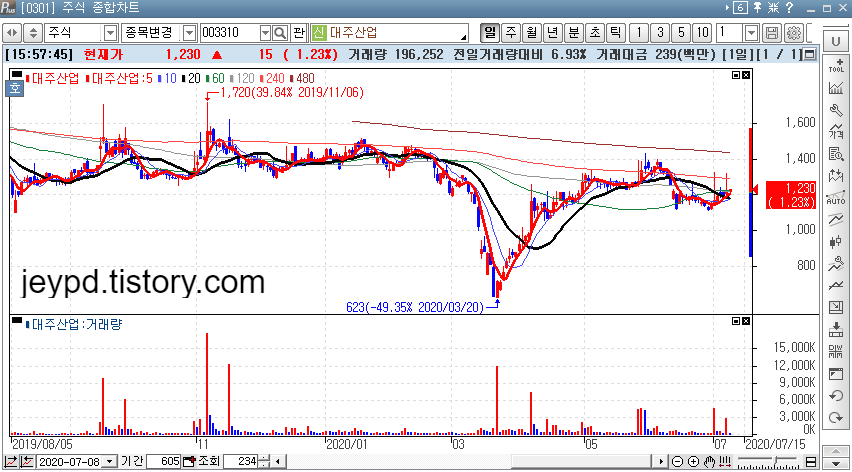
Task: Click the 기간 period input field 605
Action: [164, 462]
